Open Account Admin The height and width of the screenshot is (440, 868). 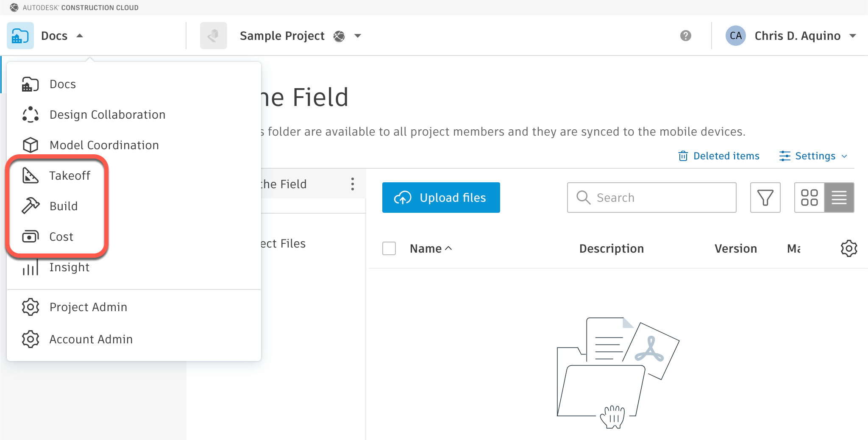90,339
